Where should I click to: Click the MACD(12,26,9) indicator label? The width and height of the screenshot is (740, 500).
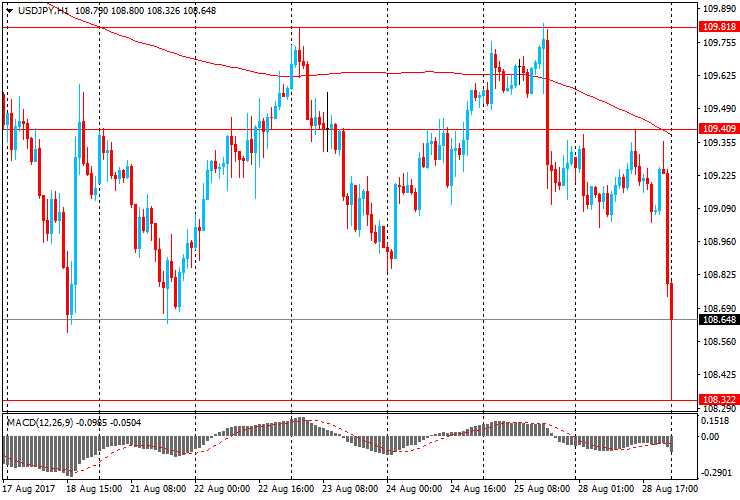coord(40,423)
